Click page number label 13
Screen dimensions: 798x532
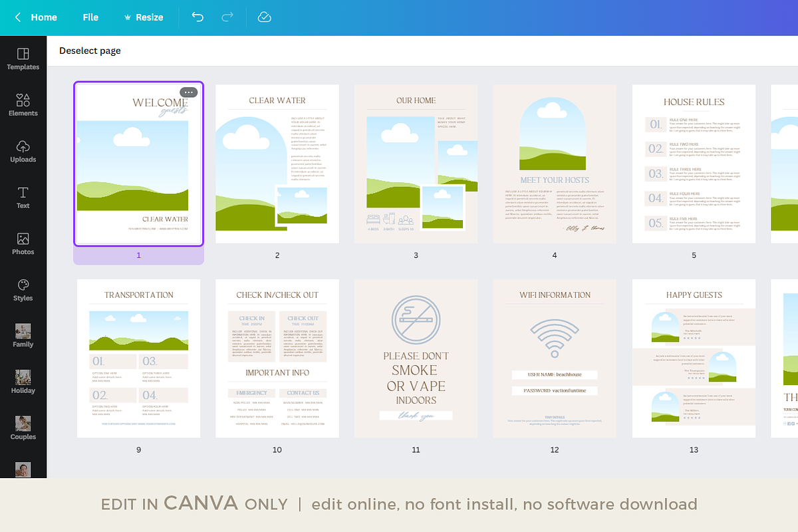coord(694,450)
